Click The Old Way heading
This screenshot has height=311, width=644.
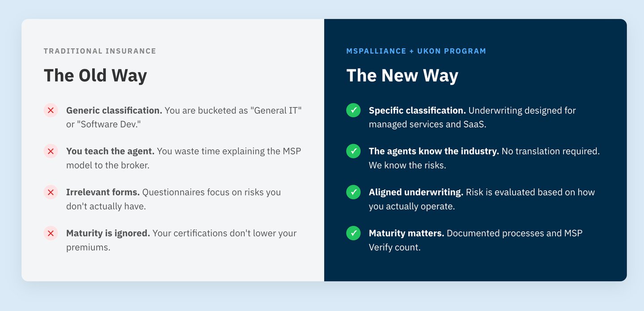click(x=95, y=75)
